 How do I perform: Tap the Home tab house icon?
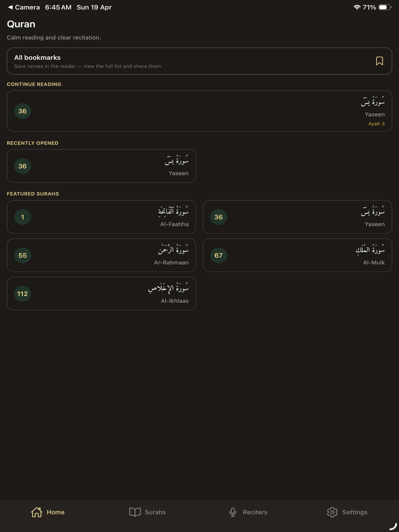coord(37,512)
